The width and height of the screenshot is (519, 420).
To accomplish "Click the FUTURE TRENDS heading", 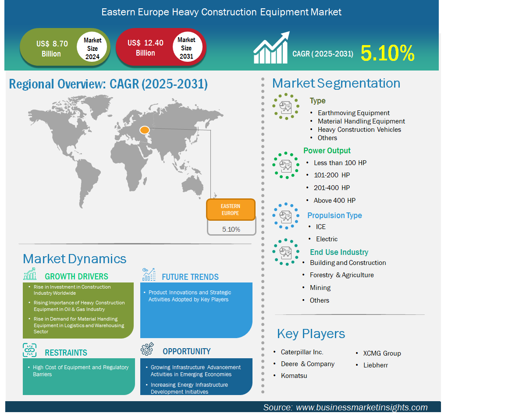I will click(x=190, y=277).
